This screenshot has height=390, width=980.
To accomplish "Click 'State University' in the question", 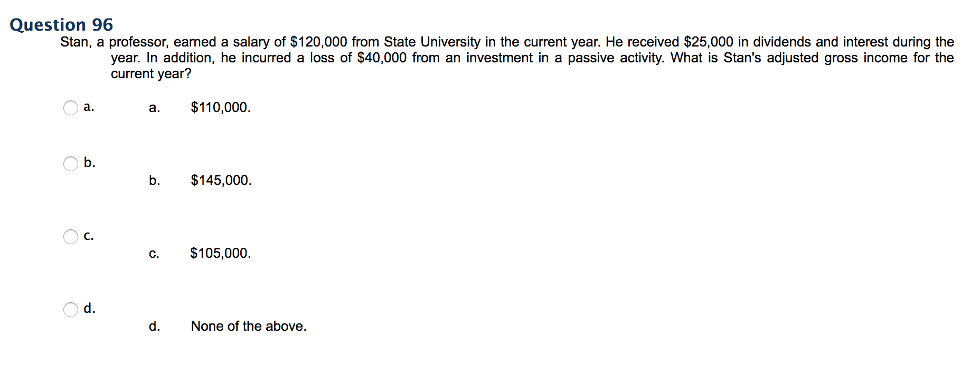I will 432,42.
